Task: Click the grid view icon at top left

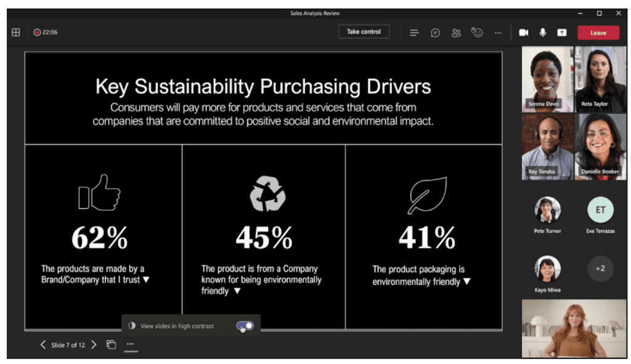Action: [16, 32]
